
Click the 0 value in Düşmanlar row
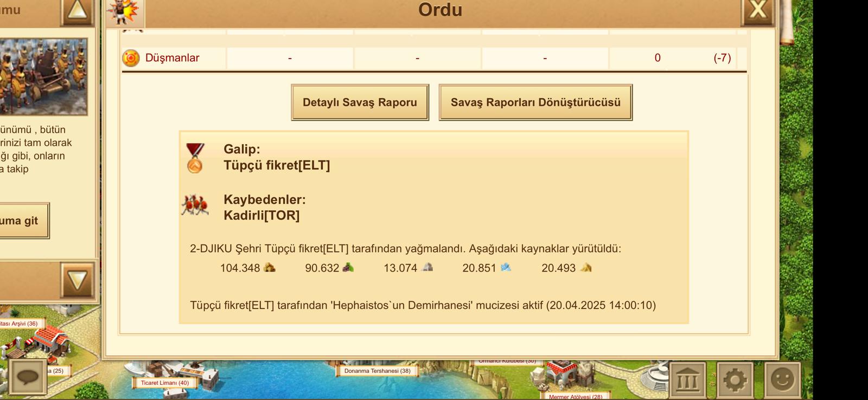pyautogui.click(x=658, y=58)
